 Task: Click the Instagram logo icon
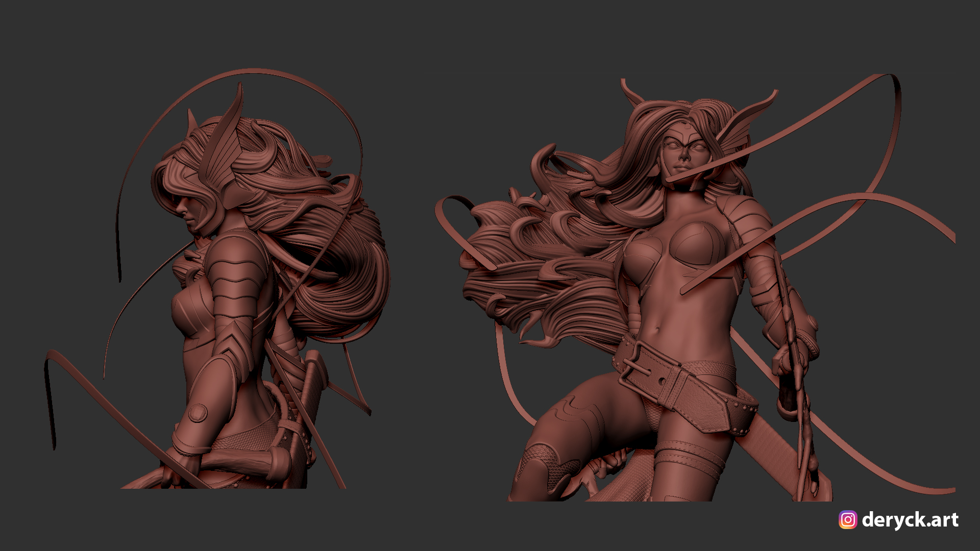[848, 520]
